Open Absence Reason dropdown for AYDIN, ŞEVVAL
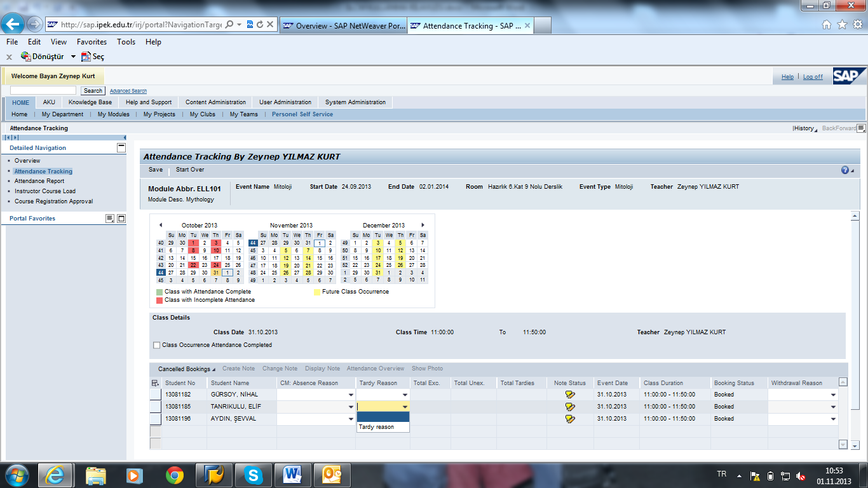 click(x=351, y=419)
